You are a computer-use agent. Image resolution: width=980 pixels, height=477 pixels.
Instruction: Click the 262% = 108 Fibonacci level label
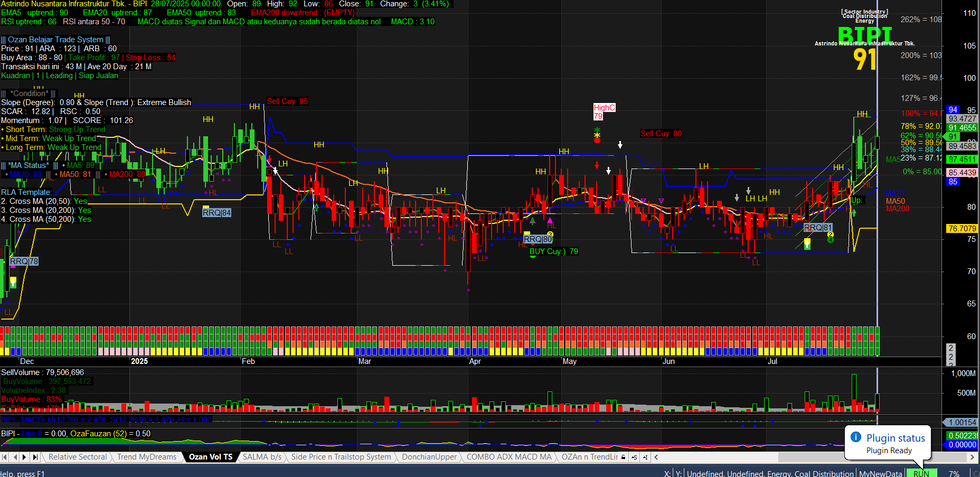(x=921, y=20)
